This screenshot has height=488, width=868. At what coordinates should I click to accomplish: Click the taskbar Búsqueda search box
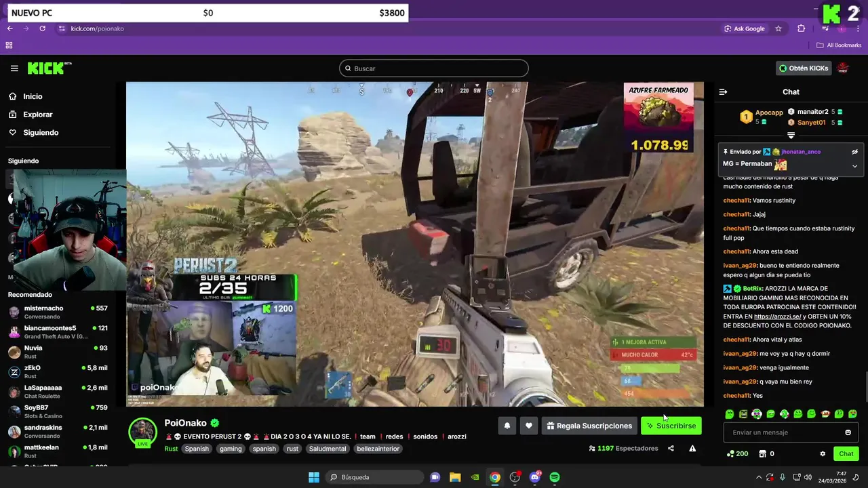[374, 477]
